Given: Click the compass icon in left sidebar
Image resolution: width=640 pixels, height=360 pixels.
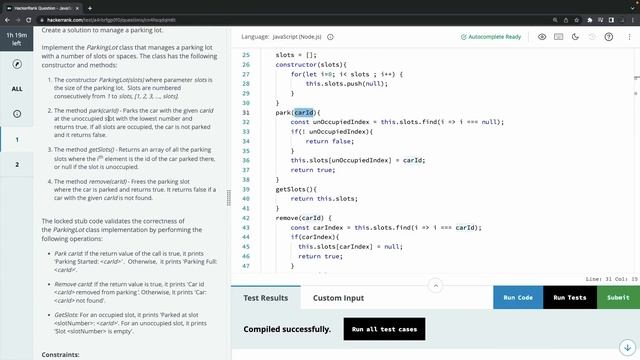Looking at the screenshot, I should coord(17,64).
